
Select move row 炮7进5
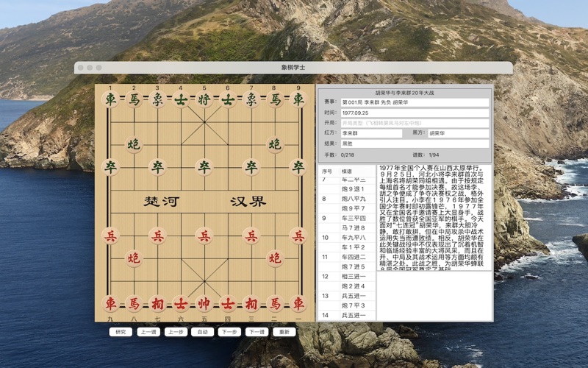pos(347,266)
